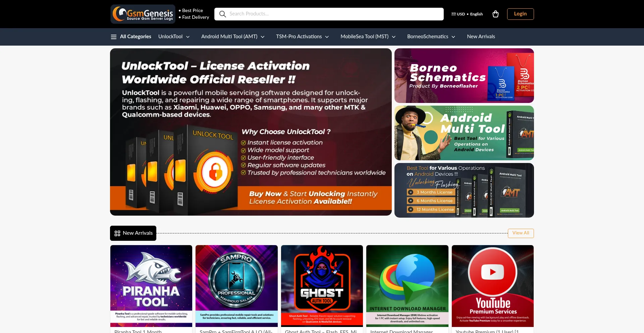644x333 pixels.
Task: Expand the MobileSea Tool (MST) chevron
Action: (x=394, y=37)
